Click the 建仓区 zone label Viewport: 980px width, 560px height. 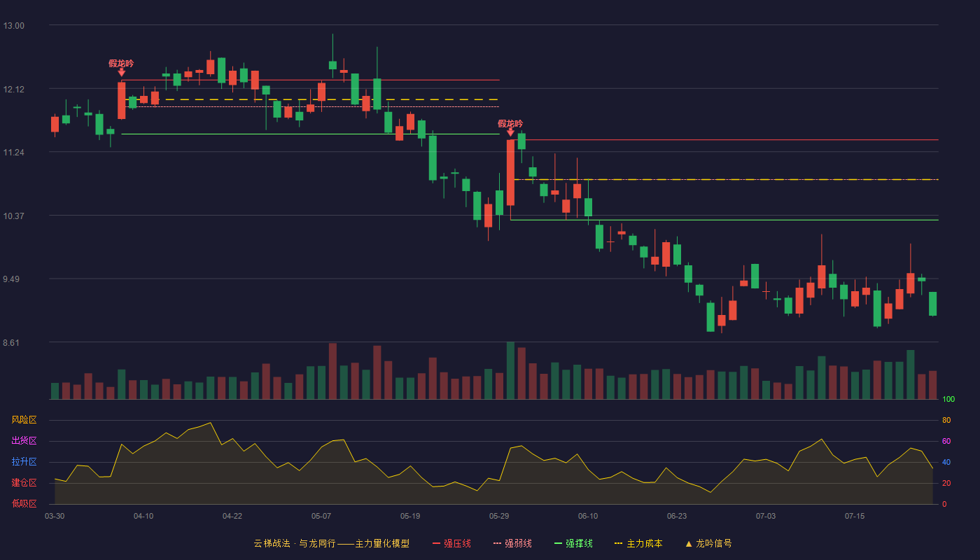(24, 483)
